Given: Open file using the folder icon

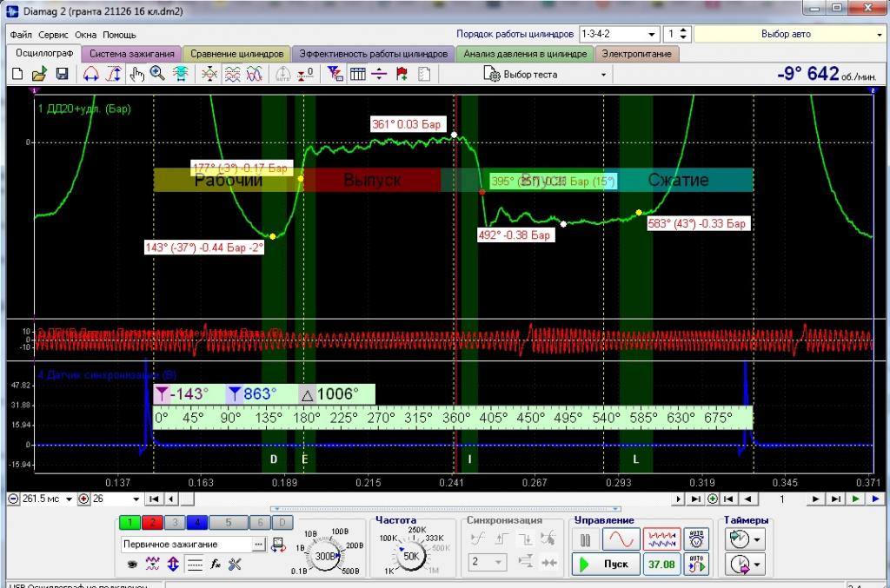Looking at the screenshot, I should [x=39, y=75].
